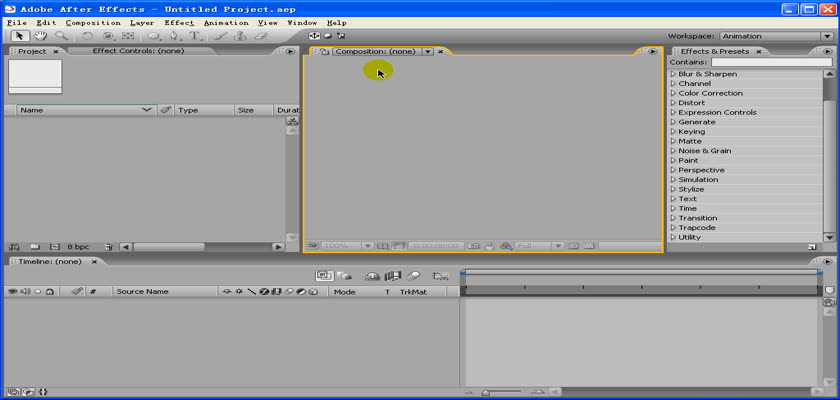Click the Live Update icon in Timeline

(325, 276)
